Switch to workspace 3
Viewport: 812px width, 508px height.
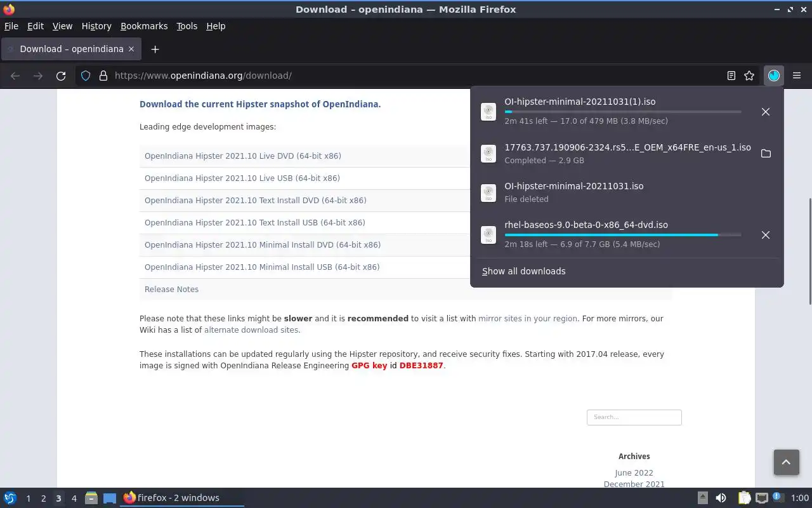(x=58, y=498)
